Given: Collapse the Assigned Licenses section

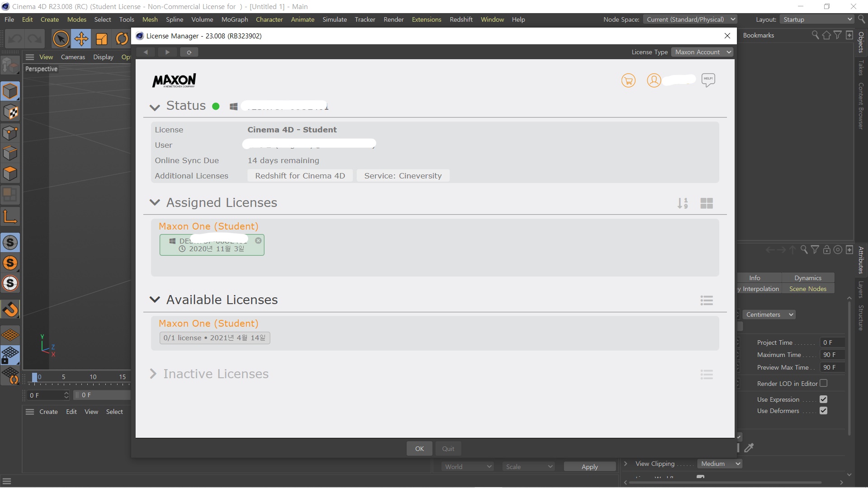Looking at the screenshot, I should [155, 202].
